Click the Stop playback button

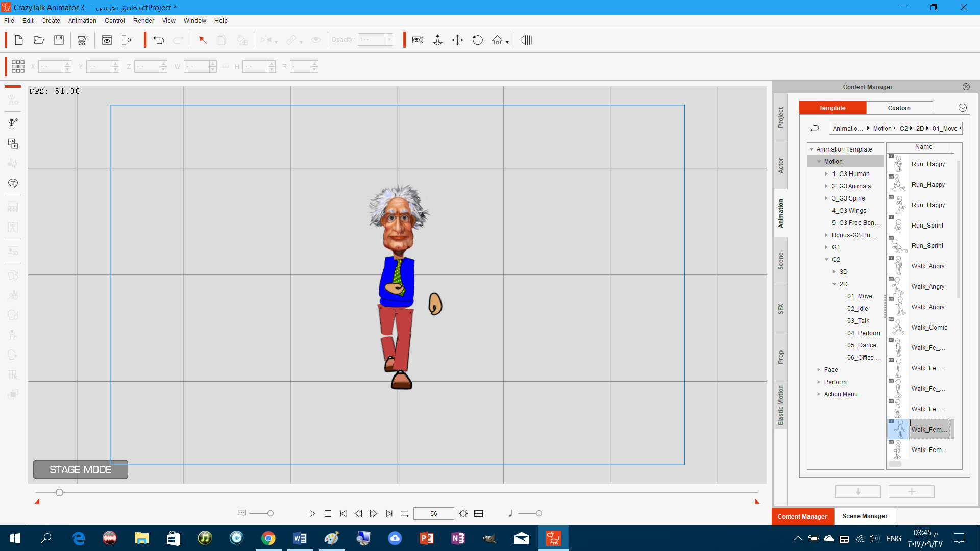[x=328, y=514]
